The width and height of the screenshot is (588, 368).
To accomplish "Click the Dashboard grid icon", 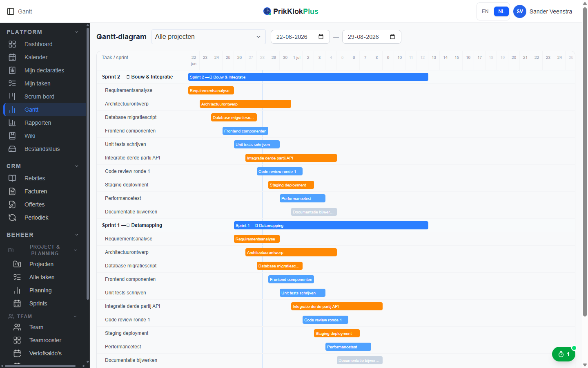I will coord(12,44).
